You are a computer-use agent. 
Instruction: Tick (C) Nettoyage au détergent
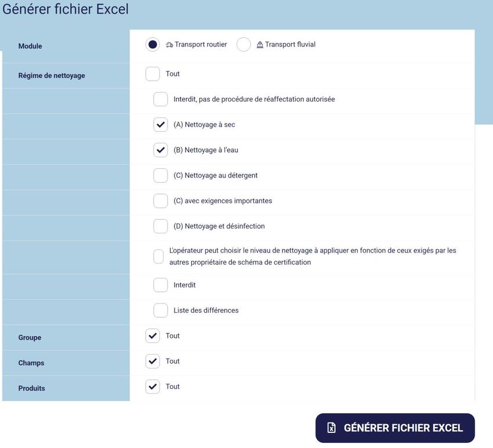point(161,175)
